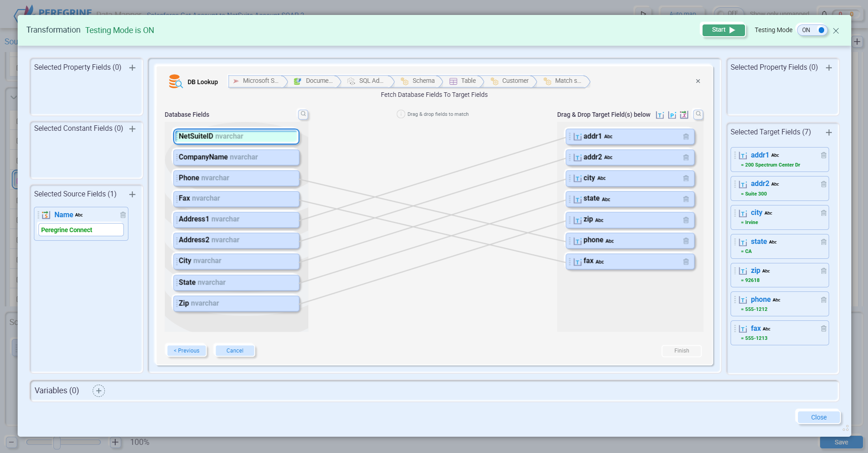The width and height of the screenshot is (868, 453).
Task: Add a Selected Source Field
Action: click(x=132, y=195)
